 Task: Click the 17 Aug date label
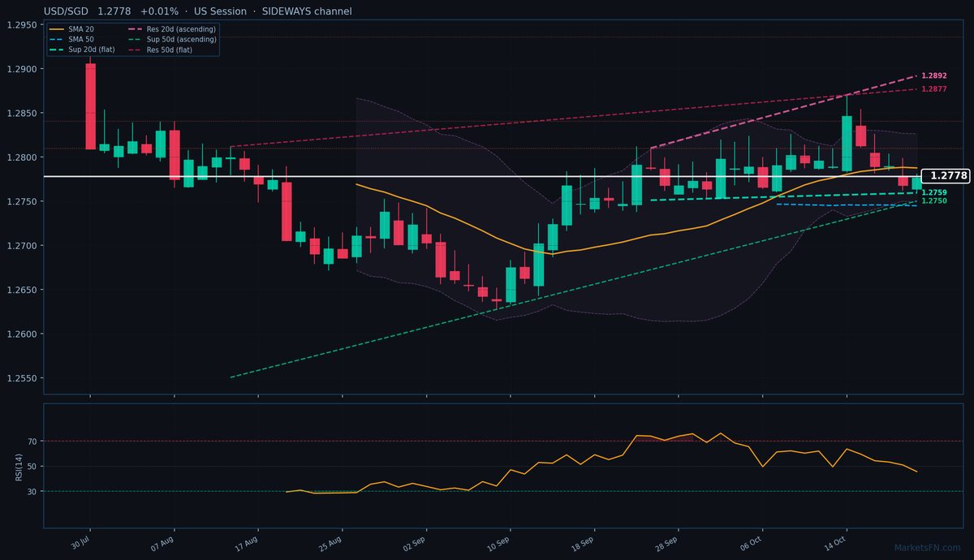pyautogui.click(x=247, y=541)
